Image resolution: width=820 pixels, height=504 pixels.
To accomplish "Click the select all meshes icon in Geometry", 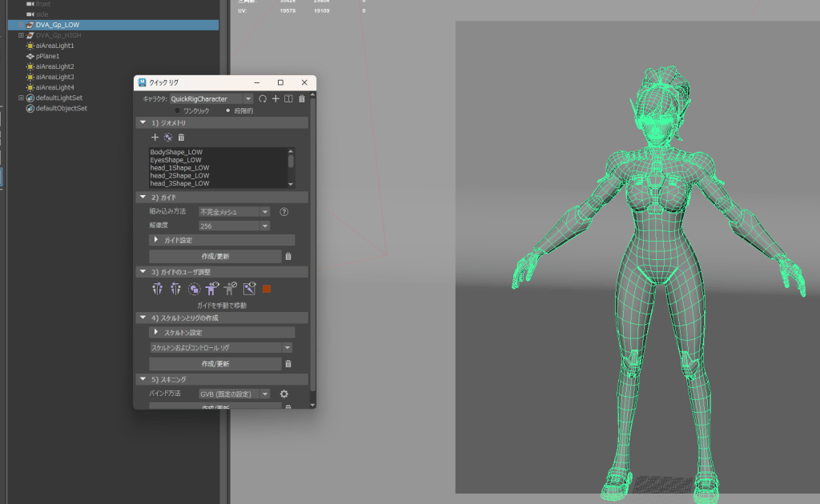I will click(168, 138).
